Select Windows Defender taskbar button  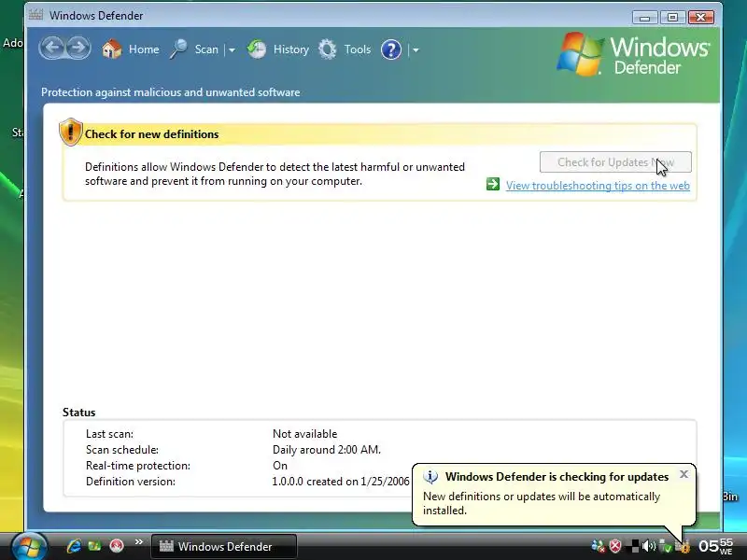pyautogui.click(x=224, y=546)
